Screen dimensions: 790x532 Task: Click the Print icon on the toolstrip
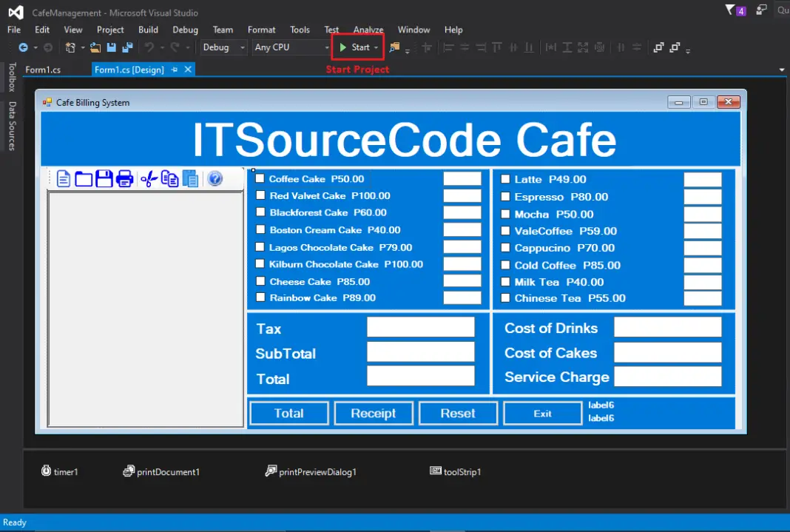[x=124, y=178]
